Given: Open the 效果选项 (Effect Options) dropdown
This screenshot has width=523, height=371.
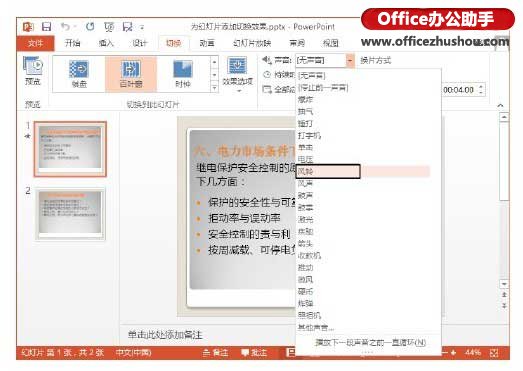Looking at the screenshot, I should tap(237, 74).
